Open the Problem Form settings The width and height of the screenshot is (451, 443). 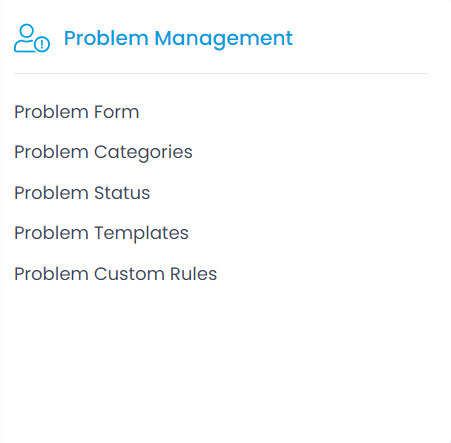tap(77, 112)
